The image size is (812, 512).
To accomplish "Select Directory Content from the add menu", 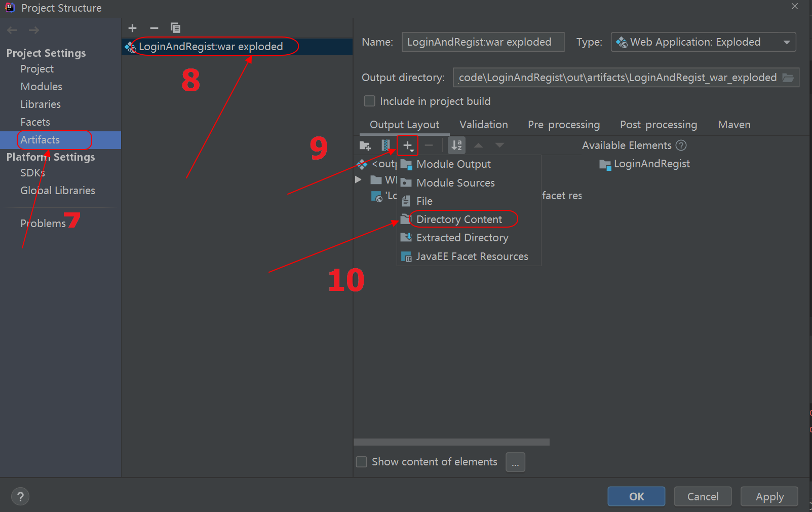I will pyautogui.click(x=458, y=219).
